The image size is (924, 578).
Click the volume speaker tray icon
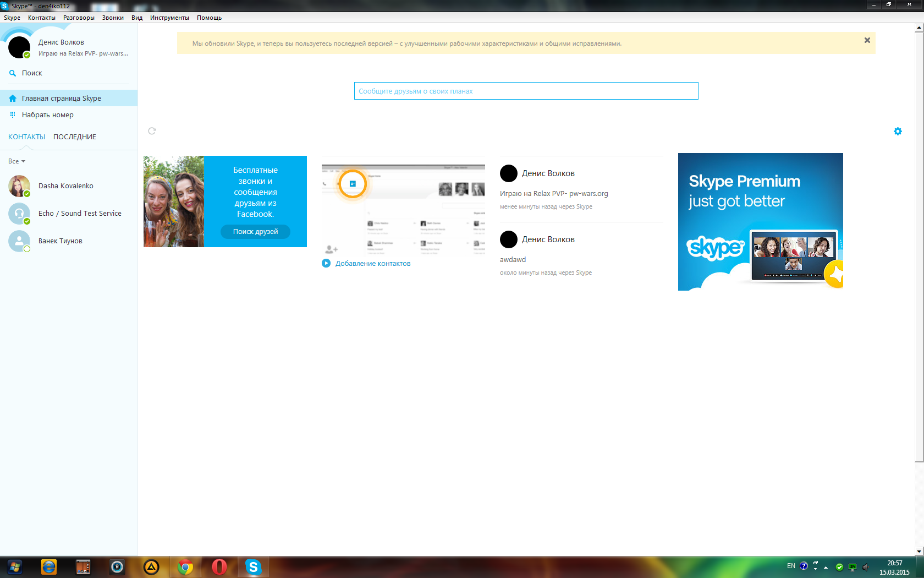click(x=865, y=567)
